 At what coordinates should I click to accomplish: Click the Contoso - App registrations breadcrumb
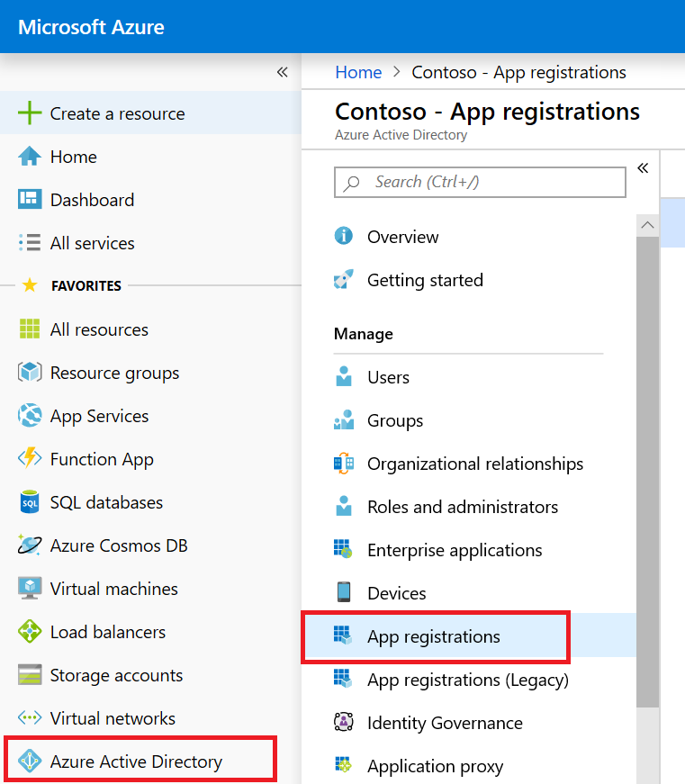coord(518,73)
